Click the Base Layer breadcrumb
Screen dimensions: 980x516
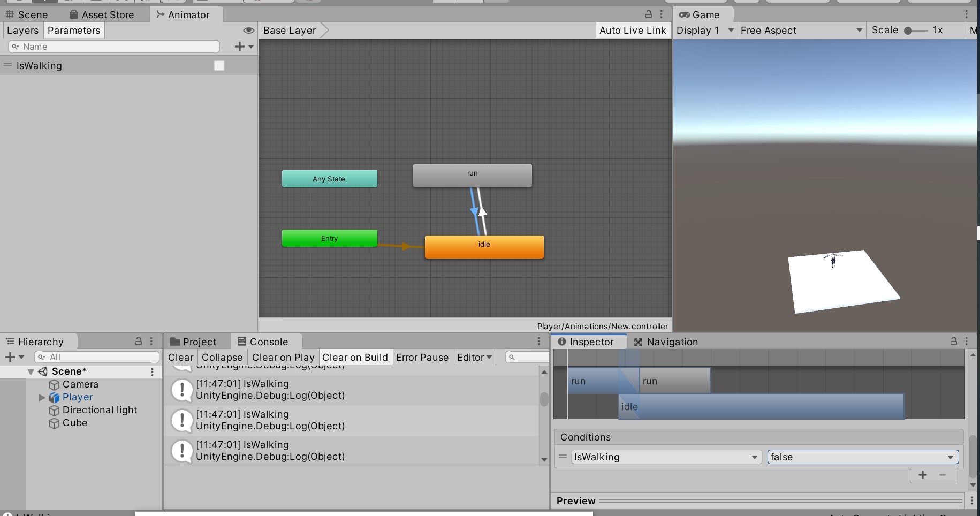290,31
